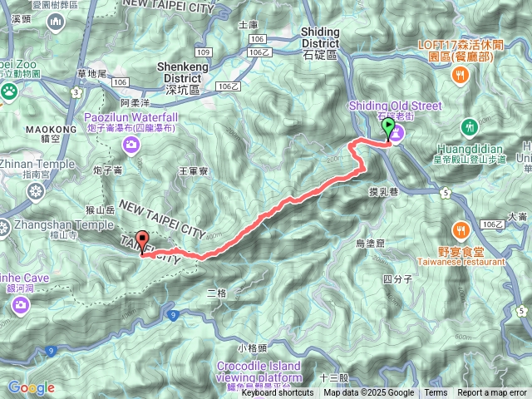This screenshot has height=399, width=532.
Task: Open the Zhinan Temple dharma wheel icon
Action: pos(36,193)
